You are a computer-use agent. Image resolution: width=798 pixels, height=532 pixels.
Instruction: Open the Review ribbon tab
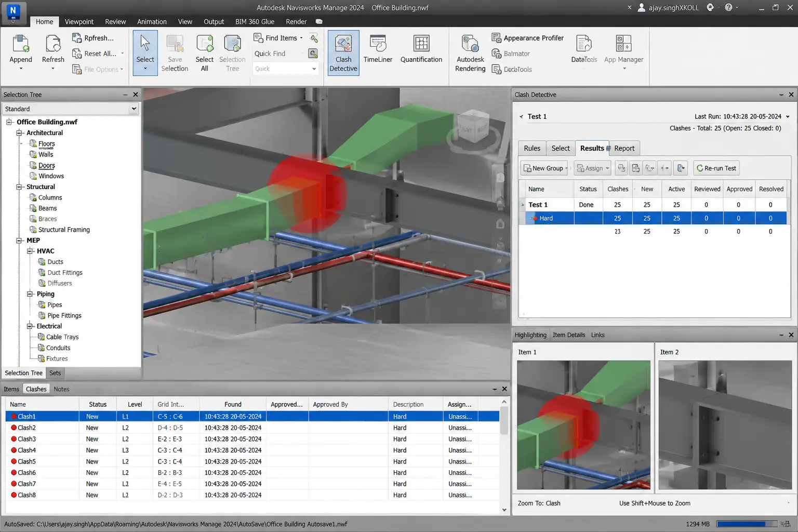click(115, 22)
